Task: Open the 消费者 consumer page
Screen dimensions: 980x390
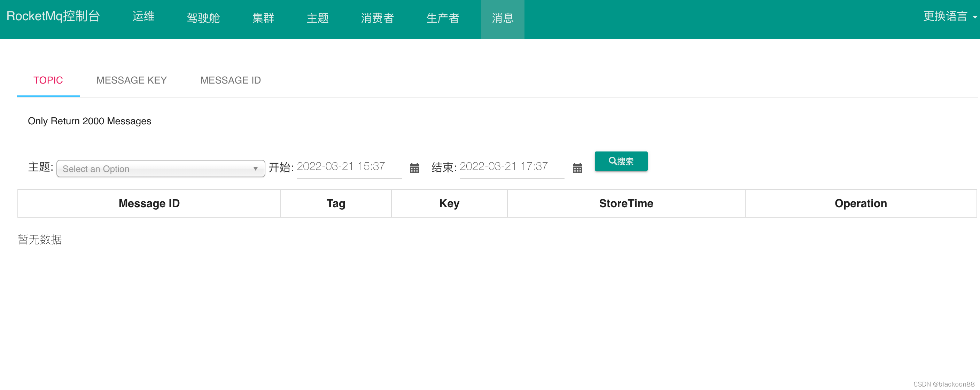Action: tap(378, 18)
